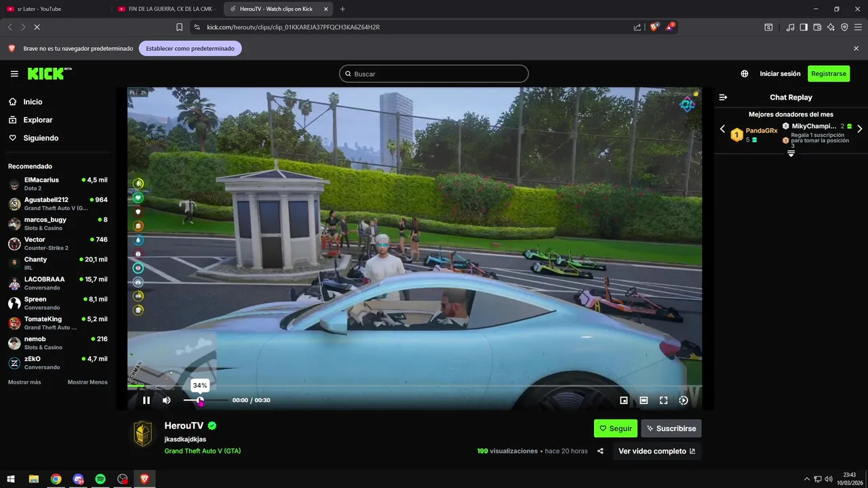Click HerouTV channel avatar
This screenshot has width=868, height=488.
point(142,434)
